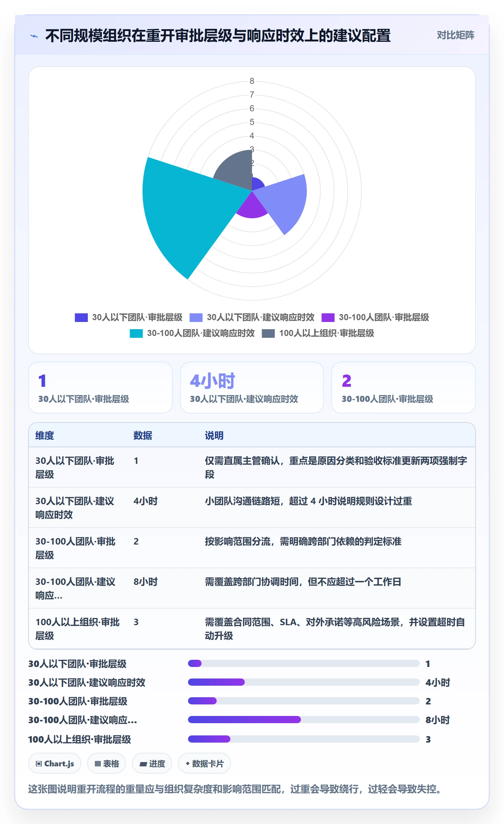The width and height of the screenshot is (504, 824).
Task: Click the 4小时 cell in the table
Action: coord(145,501)
